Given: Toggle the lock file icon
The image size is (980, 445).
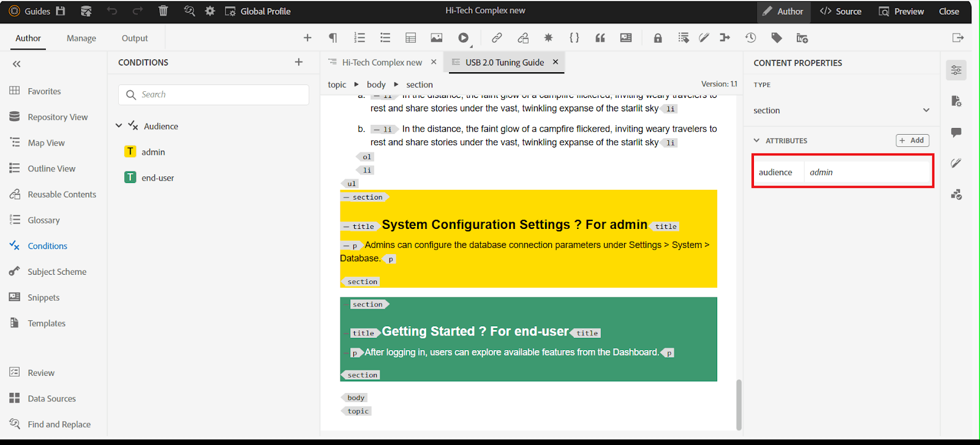Looking at the screenshot, I should pyautogui.click(x=658, y=38).
